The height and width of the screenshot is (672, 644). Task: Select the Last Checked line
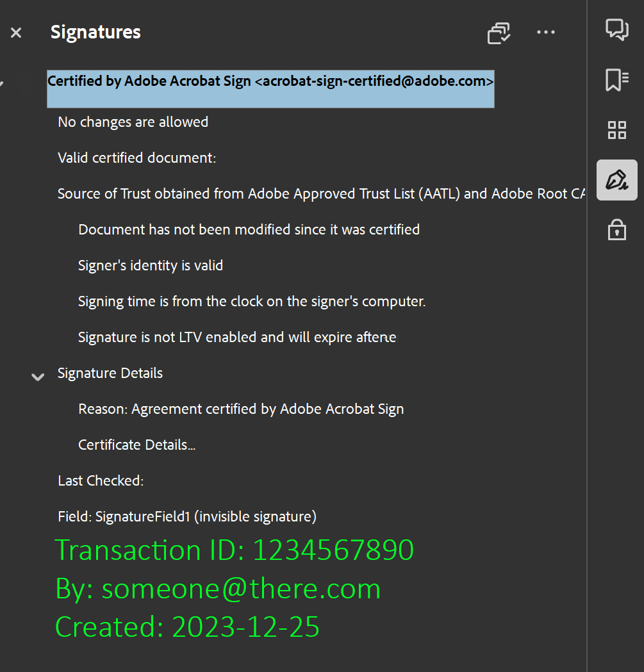100,480
